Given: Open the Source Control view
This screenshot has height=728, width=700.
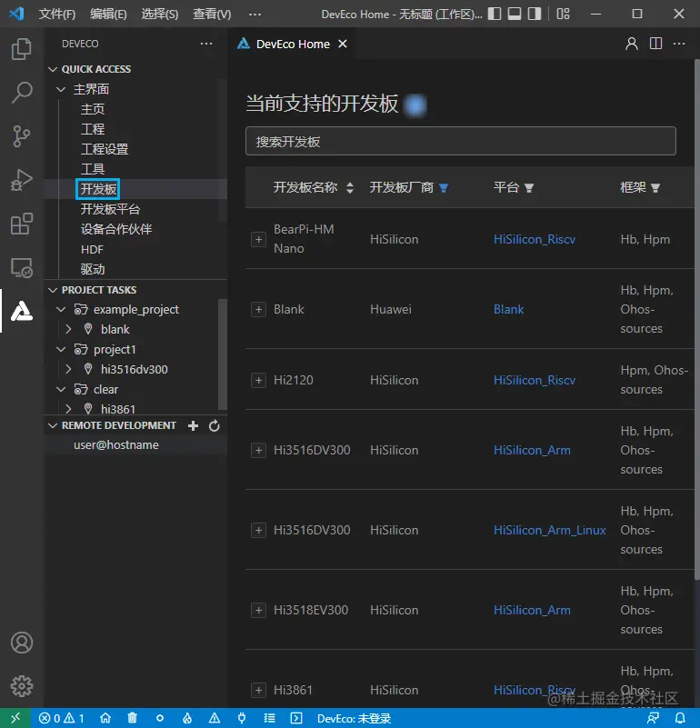Looking at the screenshot, I should click(22, 136).
